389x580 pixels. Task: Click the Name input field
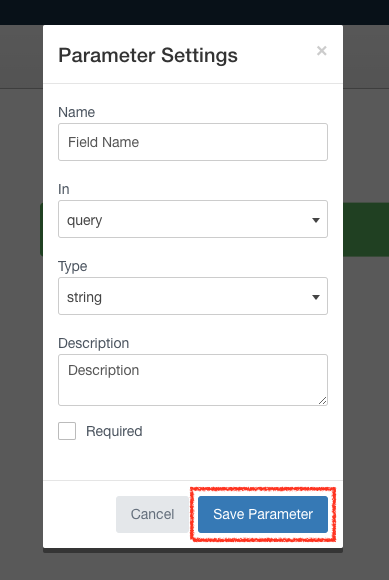(193, 142)
